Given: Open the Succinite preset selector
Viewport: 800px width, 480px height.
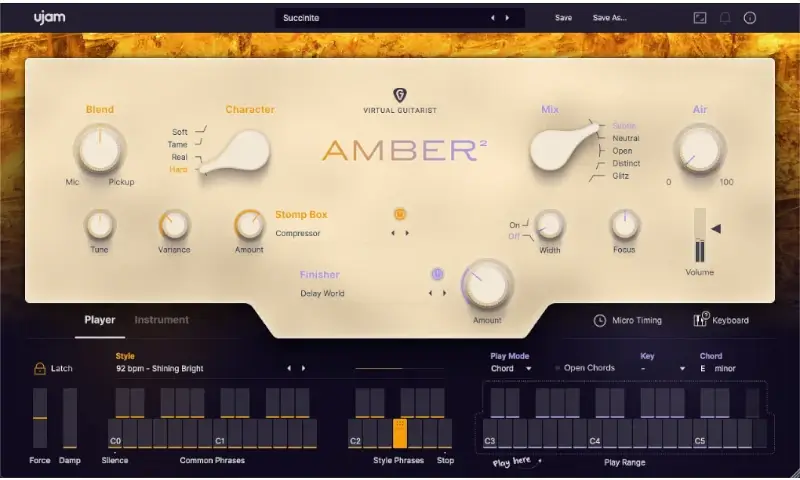Looking at the screenshot, I should tap(385, 17).
